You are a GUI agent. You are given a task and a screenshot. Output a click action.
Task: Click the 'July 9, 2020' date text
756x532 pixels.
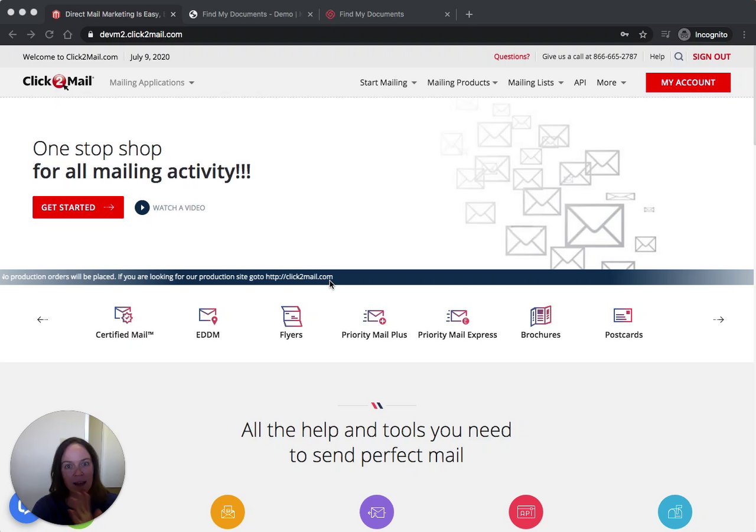click(x=149, y=57)
